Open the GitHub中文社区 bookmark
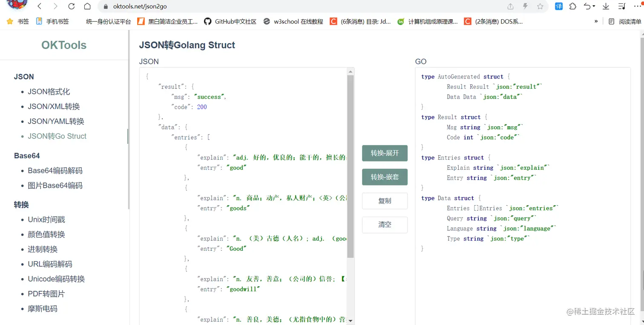 230,21
